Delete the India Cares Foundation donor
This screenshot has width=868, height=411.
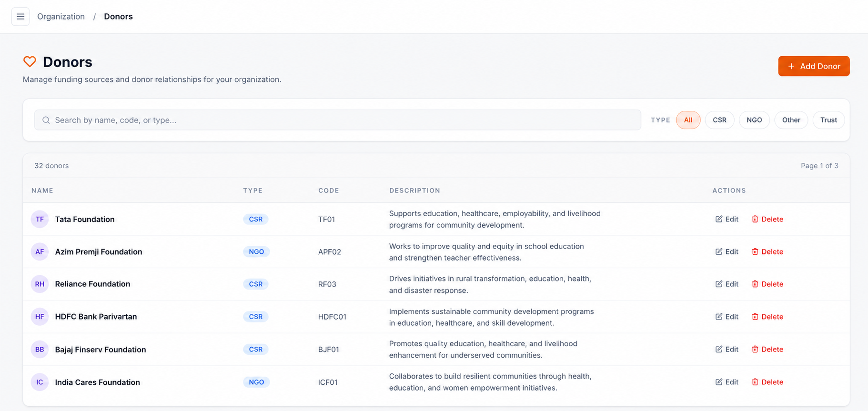[x=767, y=382]
